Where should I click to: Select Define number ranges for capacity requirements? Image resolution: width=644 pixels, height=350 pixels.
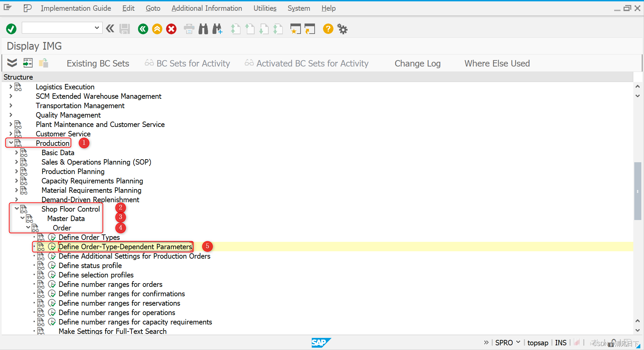point(135,322)
